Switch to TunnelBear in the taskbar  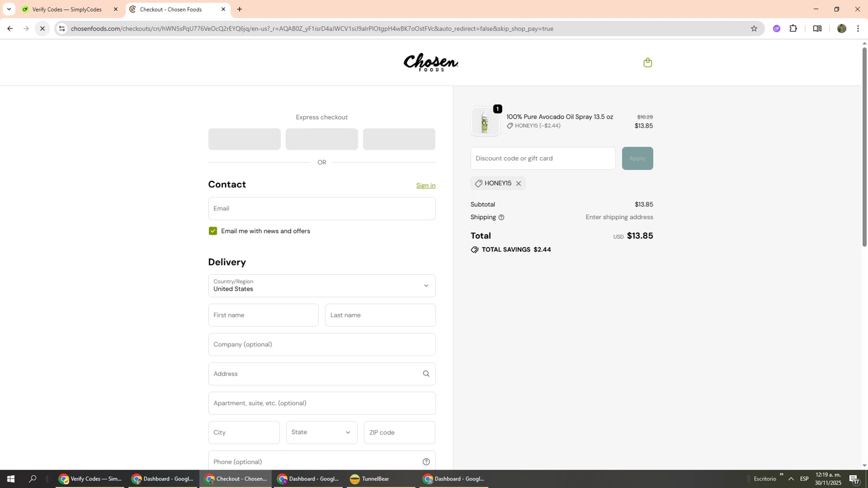381,479
